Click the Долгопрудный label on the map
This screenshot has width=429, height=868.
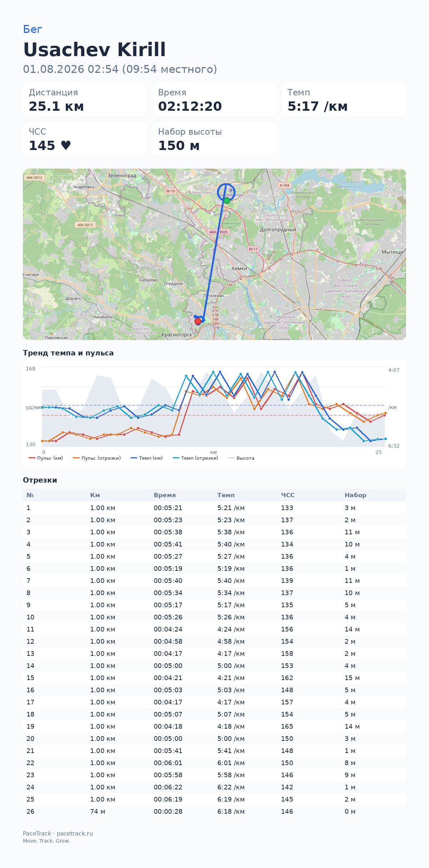pyautogui.click(x=278, y=229)
